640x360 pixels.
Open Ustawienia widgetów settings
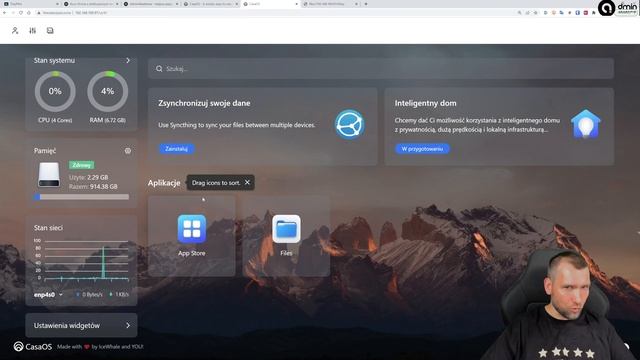[81, 325]
